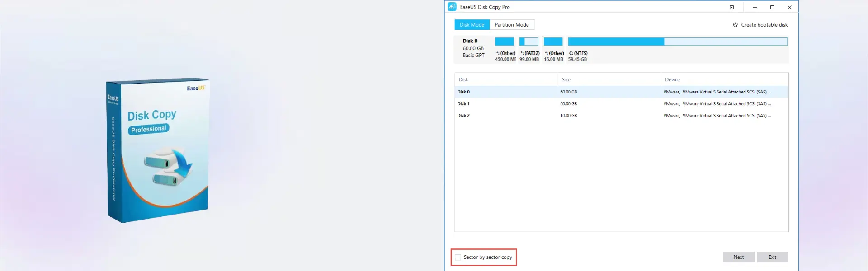Click the 10.00 GB size cell

(568, 116)
